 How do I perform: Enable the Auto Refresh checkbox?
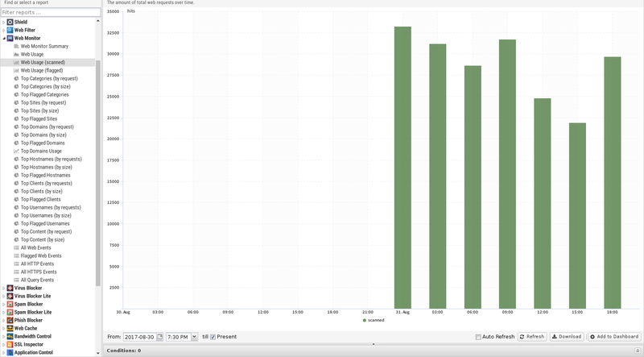tap(478, 336)
